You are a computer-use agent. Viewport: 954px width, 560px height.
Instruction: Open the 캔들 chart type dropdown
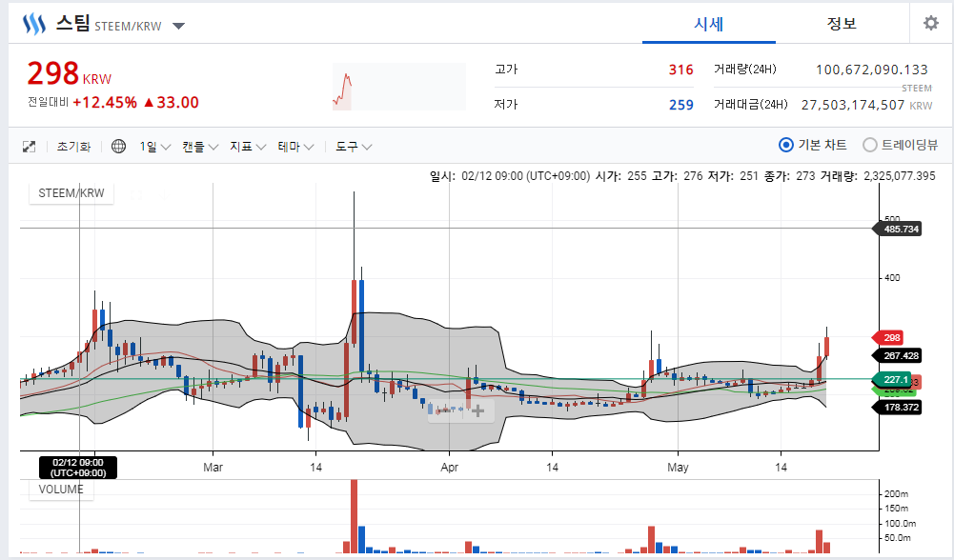click(199, 147)
